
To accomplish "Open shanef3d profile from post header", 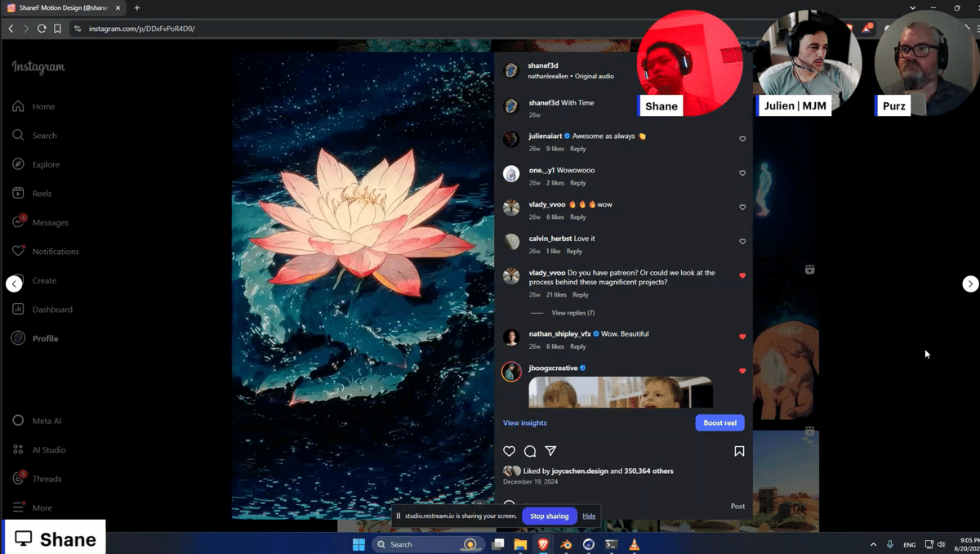I will pyautogui.click(x=543, y=66).
